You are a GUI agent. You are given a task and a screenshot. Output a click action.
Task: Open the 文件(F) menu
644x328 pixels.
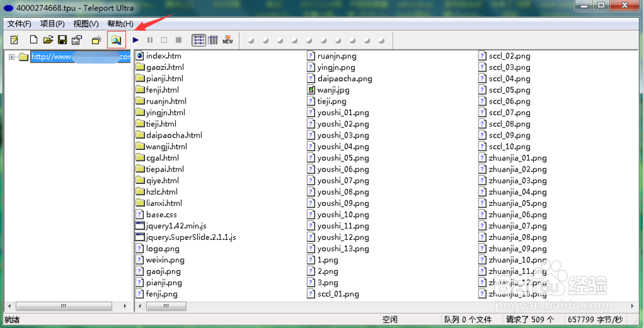point(19,24)
